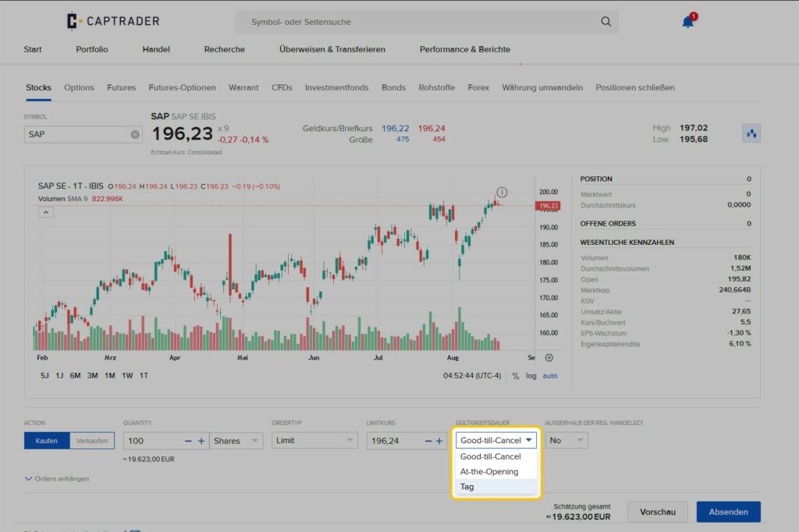The image size is (799, 532).
Task: Open Positionen schließen tab
Action: 635,87
